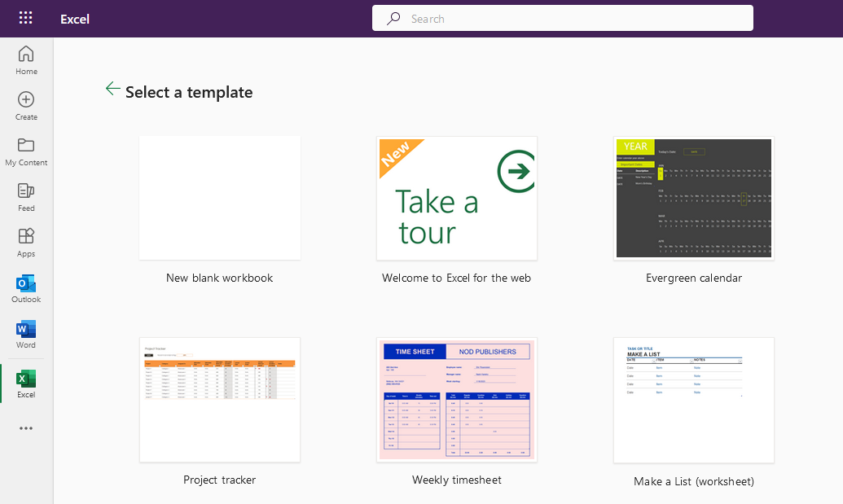Viewport: 843px width, 504px height.
Task: Go to Home in sidebar
Action: pyautogui.click(x=26, y=60)
